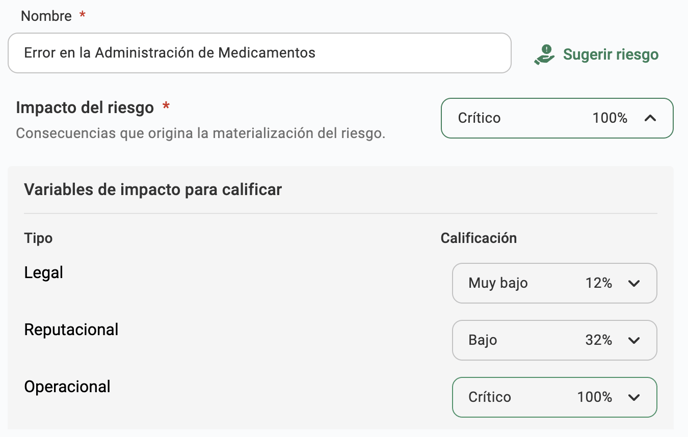688x437 pixels.
Task: Open the Reputacional Bajo dropdown
Action: click(x=555, y=340)
